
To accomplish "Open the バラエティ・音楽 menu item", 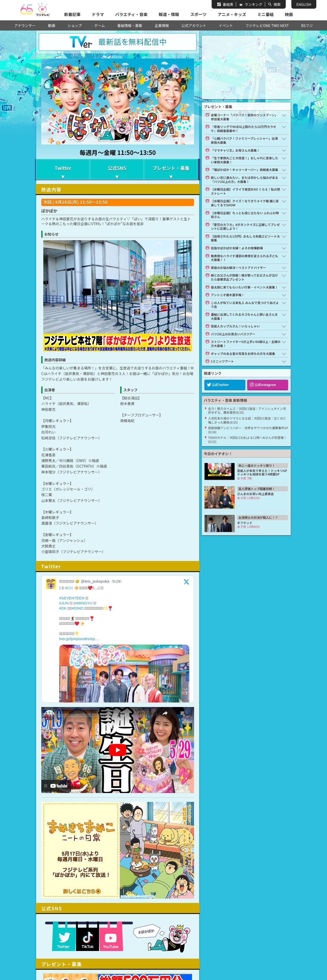I will (131, 15).
